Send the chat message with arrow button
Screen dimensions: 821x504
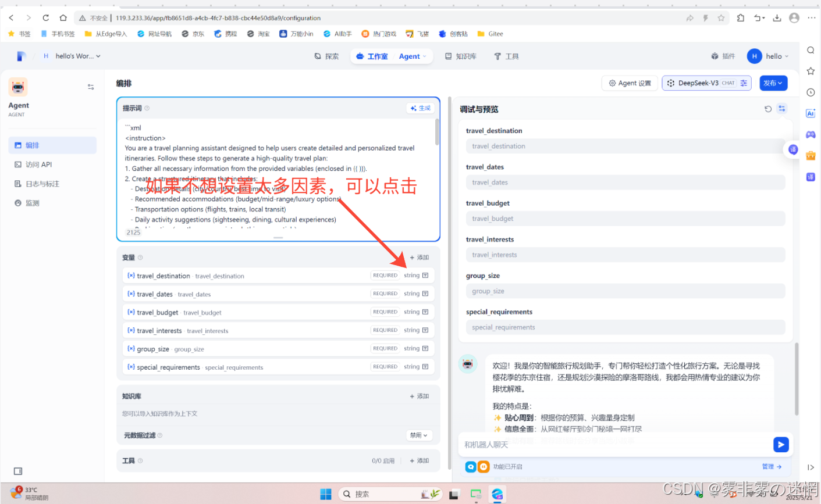coord(781,445)
